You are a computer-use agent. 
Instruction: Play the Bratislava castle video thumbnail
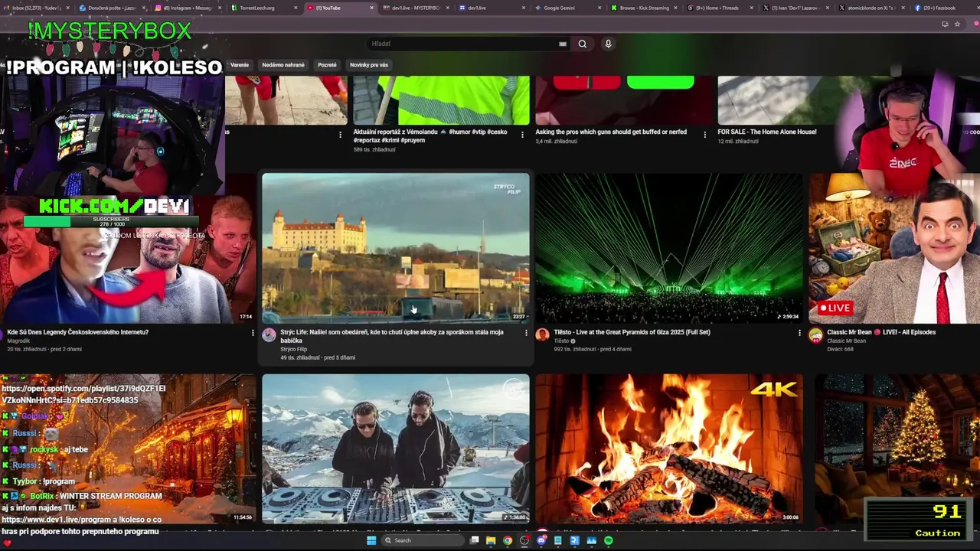tap(396, 248)
